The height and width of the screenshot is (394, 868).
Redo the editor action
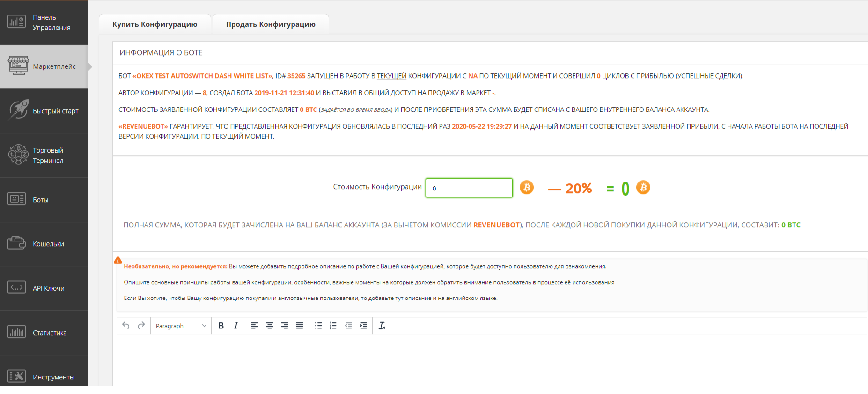click(x=141, y=326)
